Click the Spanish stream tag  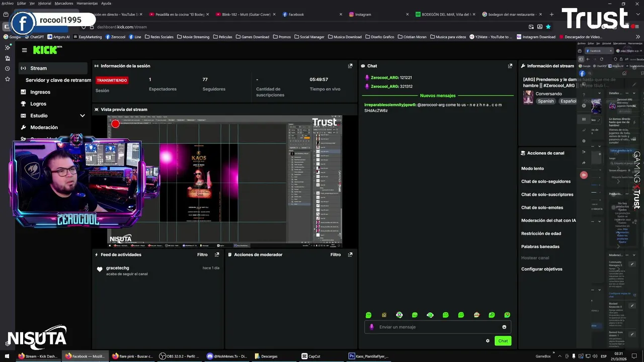point(546,101)
